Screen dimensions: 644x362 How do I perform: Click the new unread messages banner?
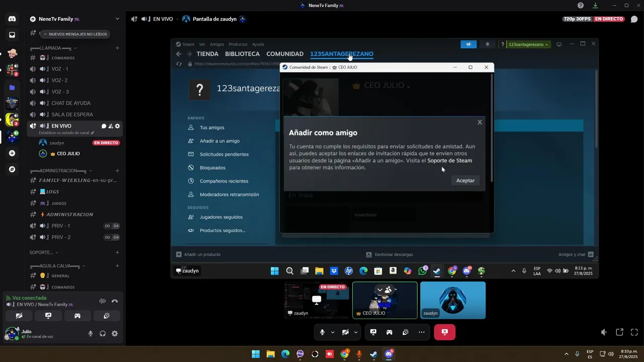coord(74,34)
